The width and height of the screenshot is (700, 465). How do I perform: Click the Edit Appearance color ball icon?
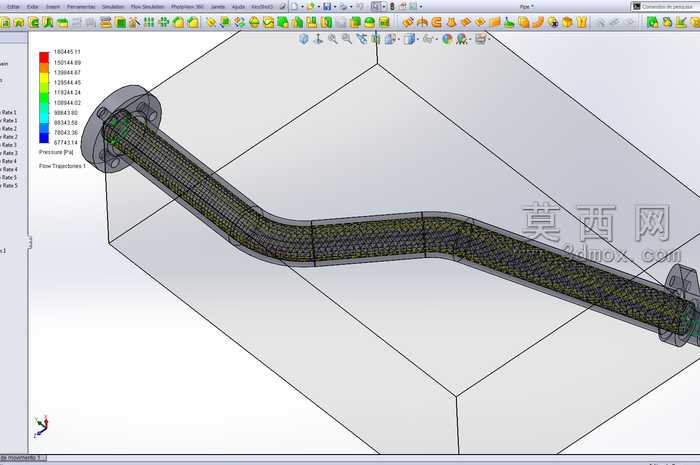(x=447, y=39)
